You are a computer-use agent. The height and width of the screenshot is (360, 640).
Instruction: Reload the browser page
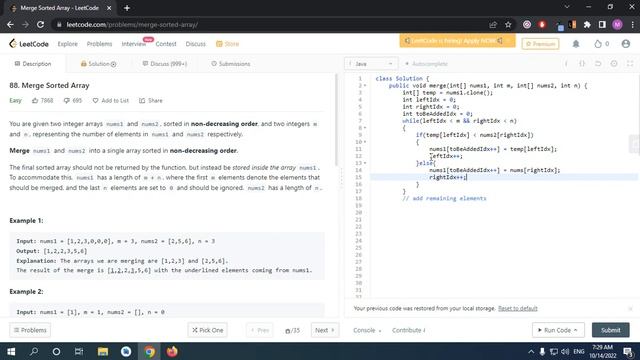[x=40, y=24]
